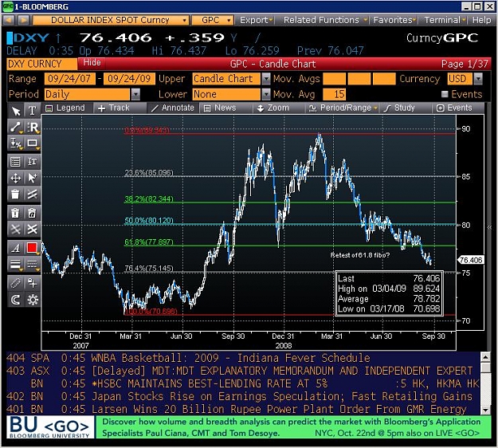This screenshot has width=498, height=448.
Task: Click the Retest of 61.8 fibo annotation
Action: pyautogui.click(x=360, y=255)
